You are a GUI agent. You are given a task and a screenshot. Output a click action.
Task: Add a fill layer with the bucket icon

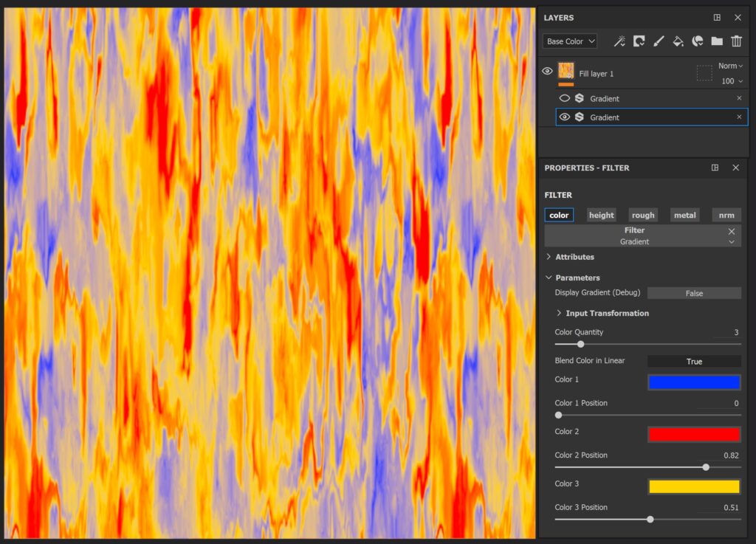678,41
